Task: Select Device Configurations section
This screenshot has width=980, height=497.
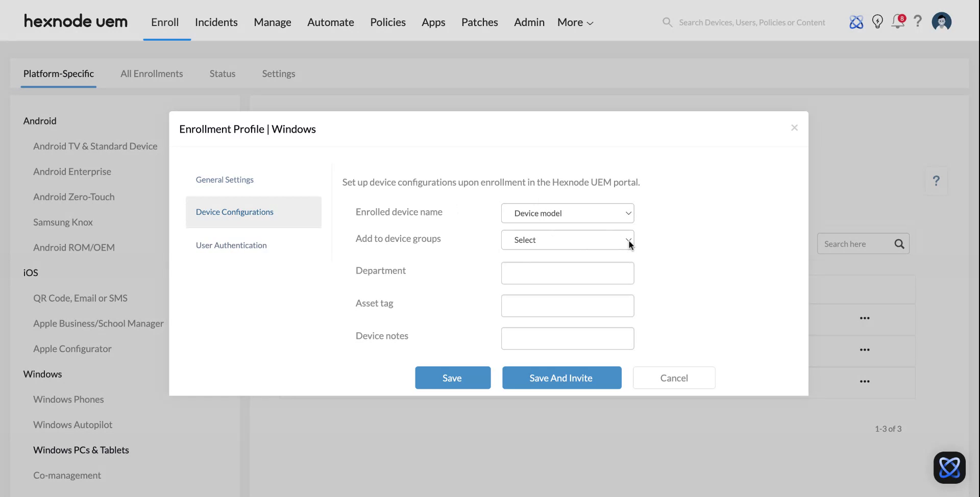Action: point(234,212)
